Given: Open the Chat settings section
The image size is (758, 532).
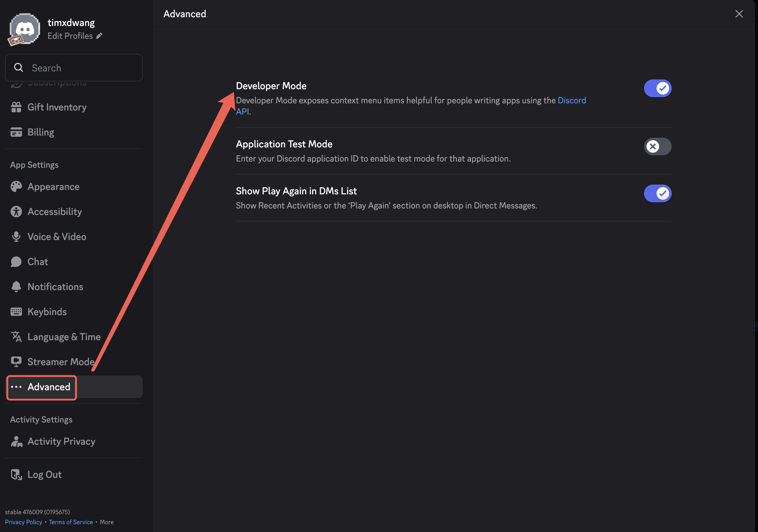Looking at the screenshot, I should 38,262.
